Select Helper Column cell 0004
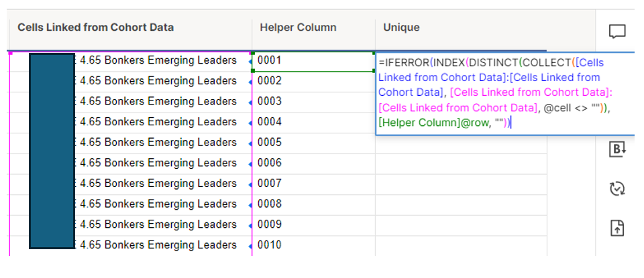This screenshot has height=278, width=644. pos(313,123)
